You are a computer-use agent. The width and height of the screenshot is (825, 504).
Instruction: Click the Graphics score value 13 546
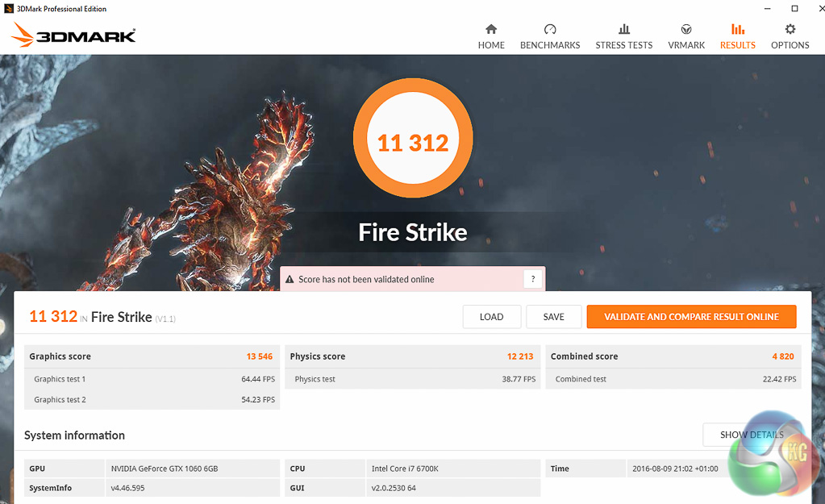(260, 356)
